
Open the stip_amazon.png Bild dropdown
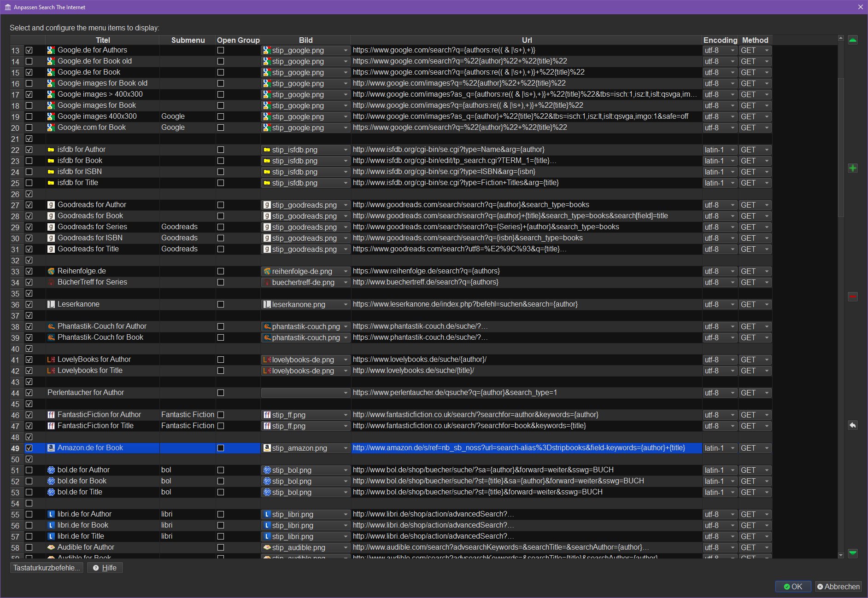(305, 448)
